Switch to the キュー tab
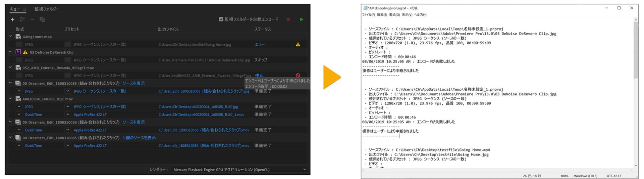This screenshot has height=179, width=644. pyautogui.click(x=15, y=9)
